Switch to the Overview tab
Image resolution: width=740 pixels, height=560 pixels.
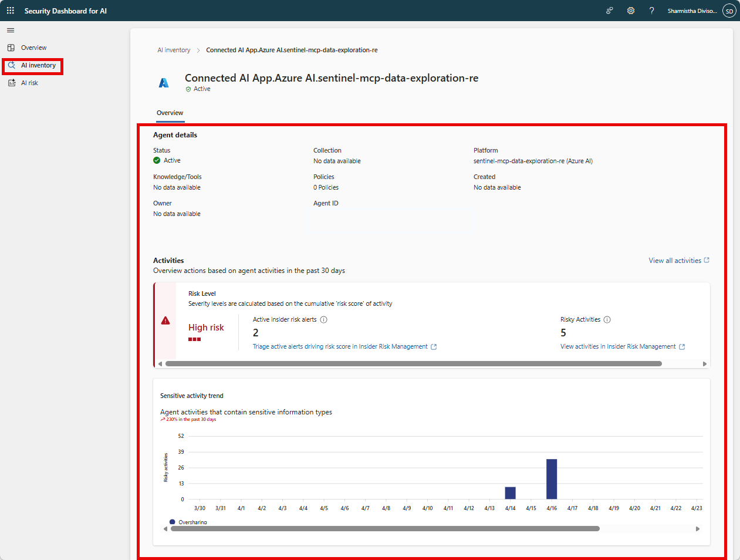[x=170, y=113]
